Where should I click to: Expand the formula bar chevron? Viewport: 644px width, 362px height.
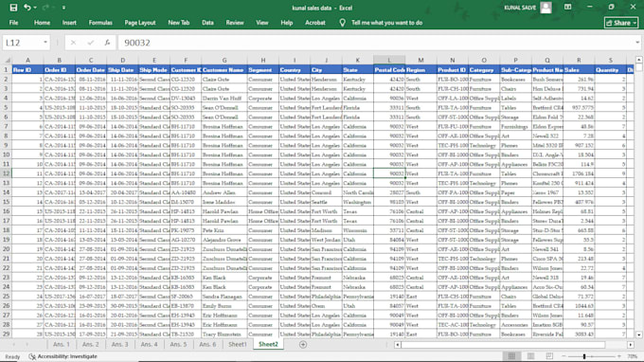pyautogui.click(x=637, y=43)
